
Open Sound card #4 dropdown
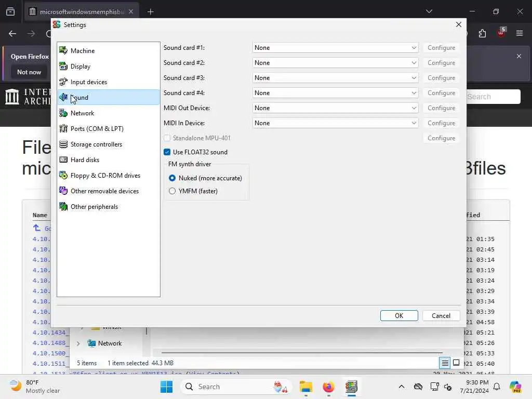[335, 93]
